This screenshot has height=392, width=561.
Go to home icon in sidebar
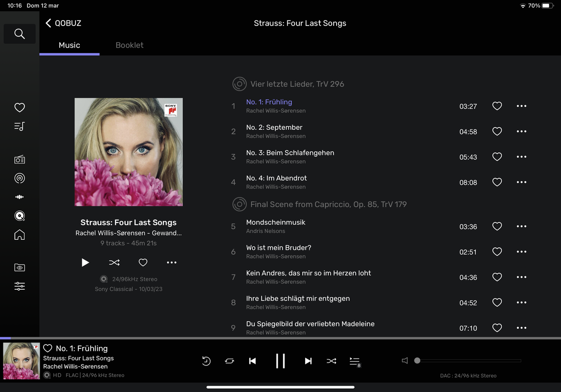[20, 235]
